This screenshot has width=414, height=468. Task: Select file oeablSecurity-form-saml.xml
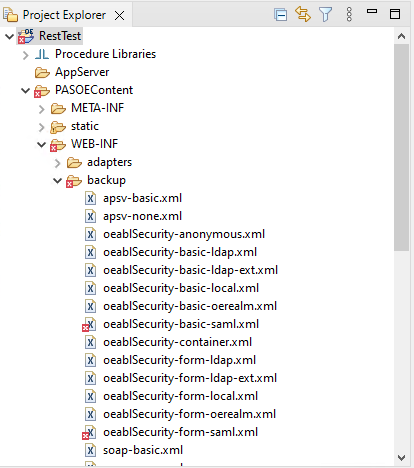180,432
